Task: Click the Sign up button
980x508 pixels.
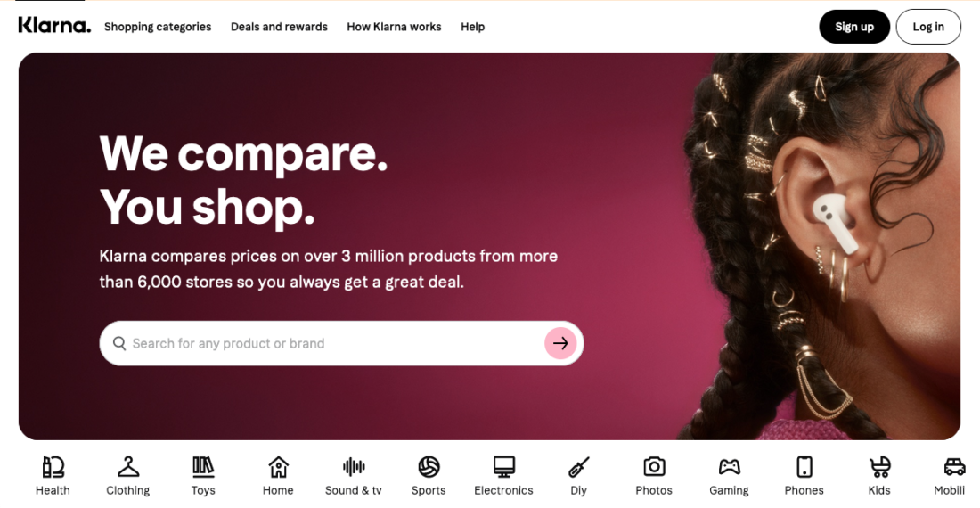Action: click(x=854, y=27)
